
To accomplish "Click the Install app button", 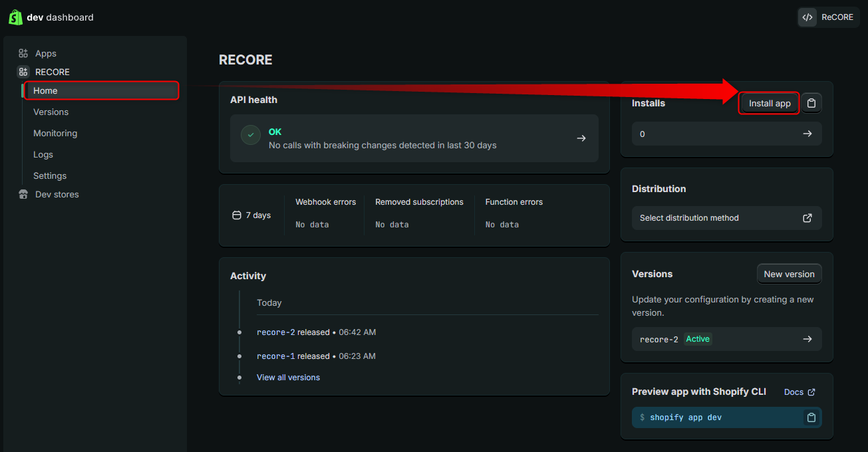I will [x=770, y=103].
